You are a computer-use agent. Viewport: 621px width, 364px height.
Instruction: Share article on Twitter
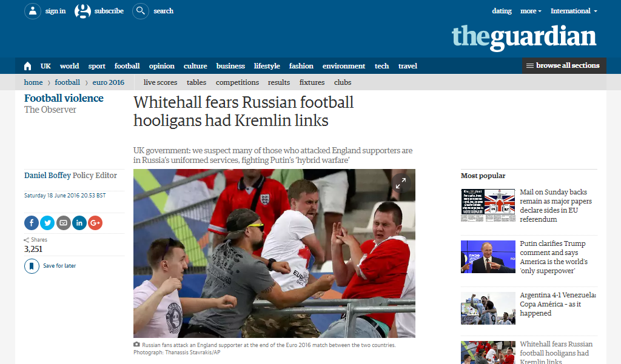pos(47,223)
